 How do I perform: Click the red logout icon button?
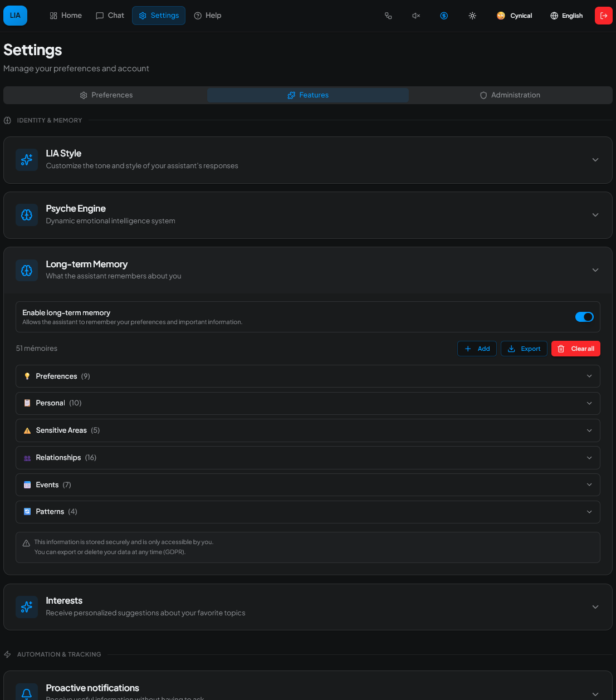click(604, 16)
